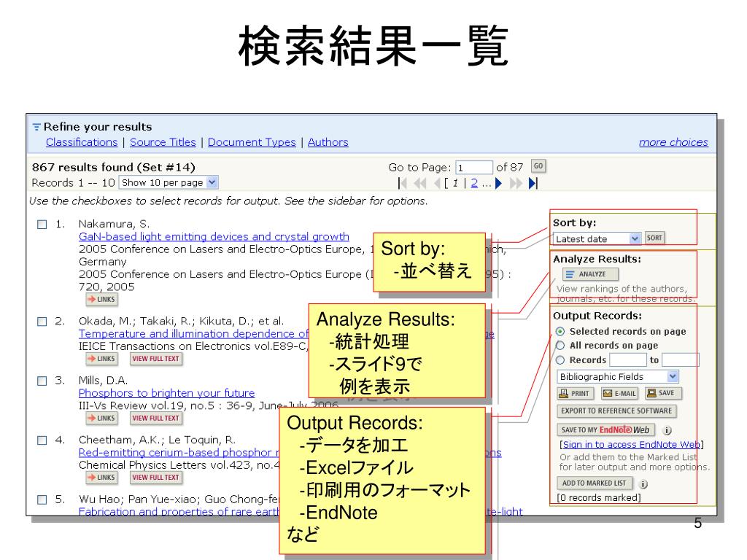This screenshot has height=560, width=747.
Task: Check the box for record 5 Wu Hao
Action: tap(42, 499)
